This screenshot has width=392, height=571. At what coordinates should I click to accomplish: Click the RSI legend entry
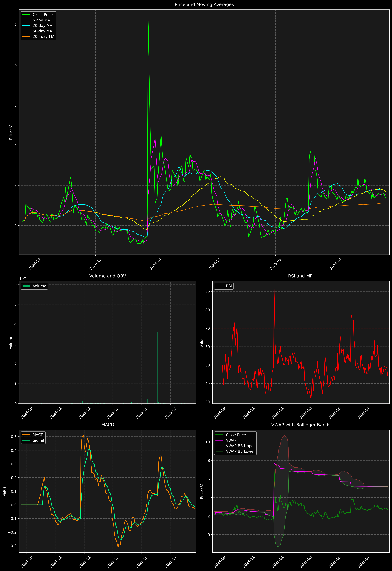(229, 286)
